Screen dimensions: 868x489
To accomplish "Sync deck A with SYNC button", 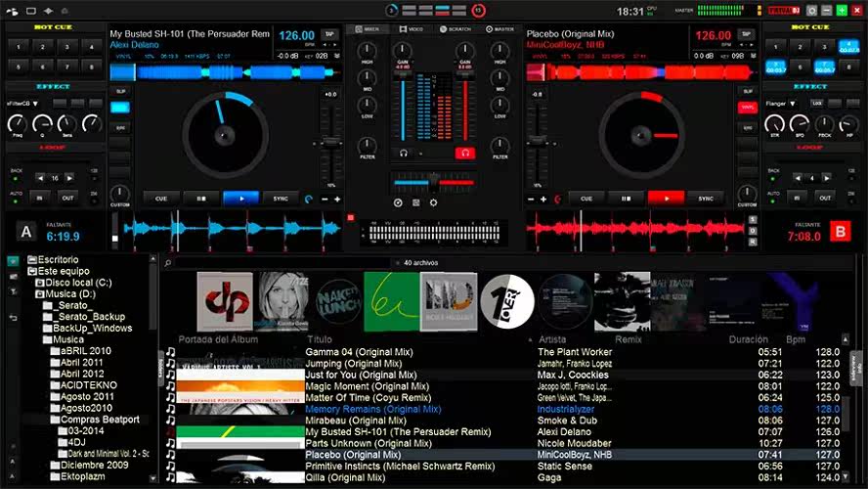I will tap(281, 199).
